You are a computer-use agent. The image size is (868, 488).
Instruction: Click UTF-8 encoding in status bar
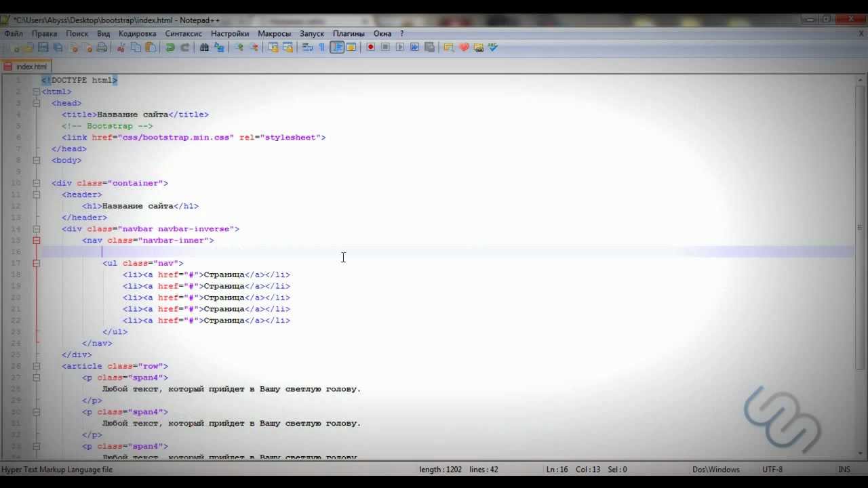(772, 469)
